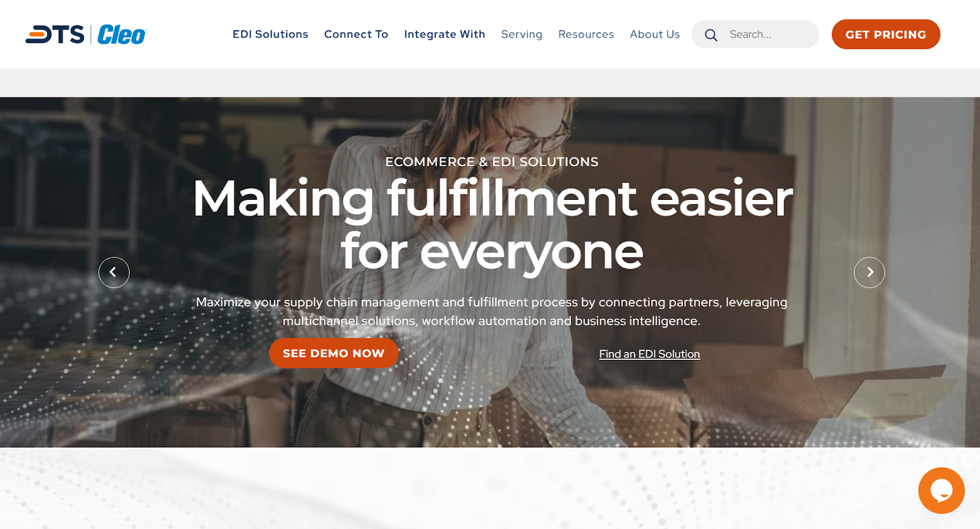Expand the Integrate With menu

[x=445, y=34]
